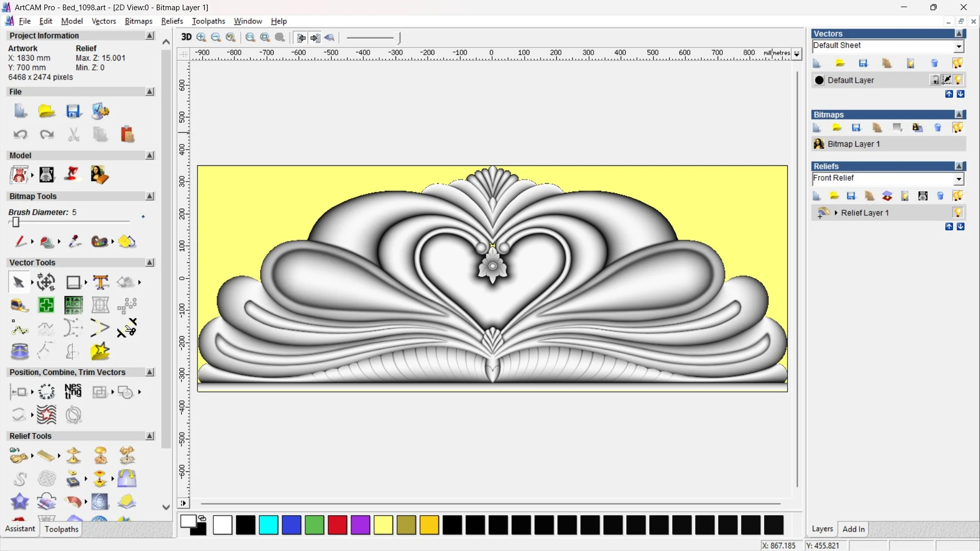Click the Nesting vectors icon
Viewport: 980px width, 551px height.
coord(73,391)
